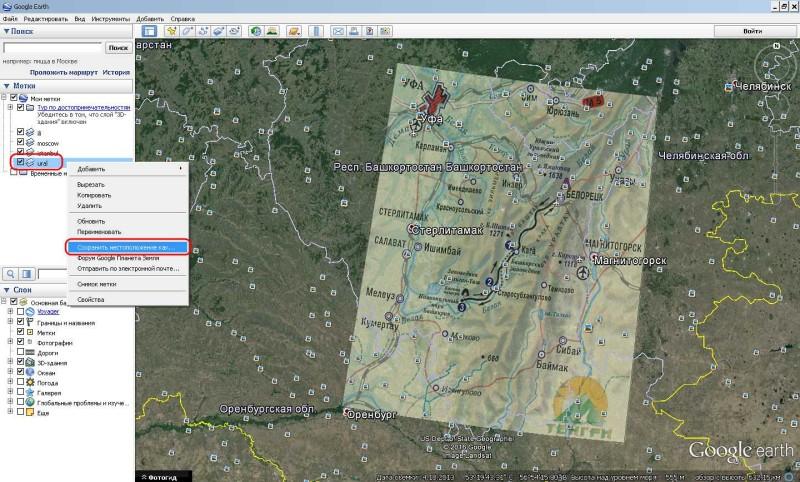
Task: Expand the 3D-здания layer node
Action: tap(10, 362)
